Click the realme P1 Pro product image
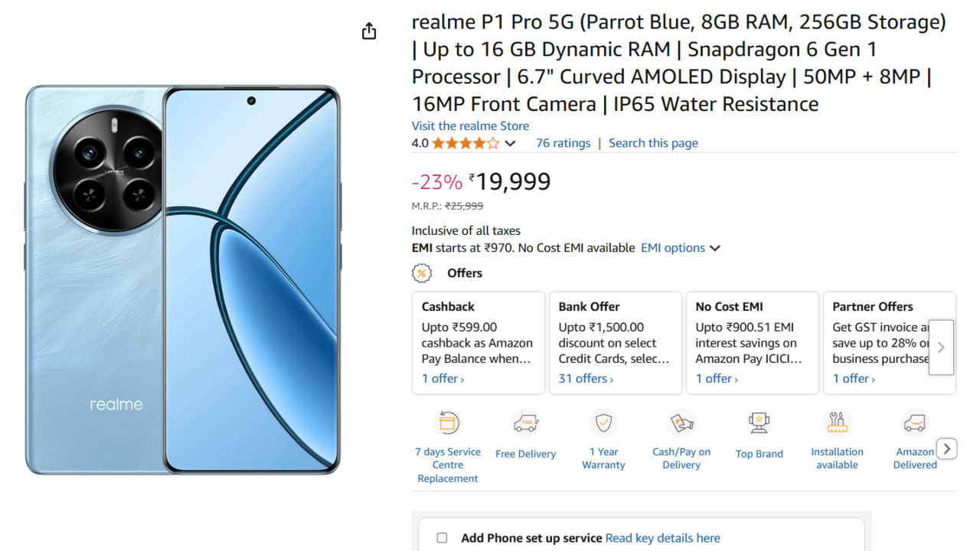The width and height of the screenshot is (980, 551). click(183, 279)
